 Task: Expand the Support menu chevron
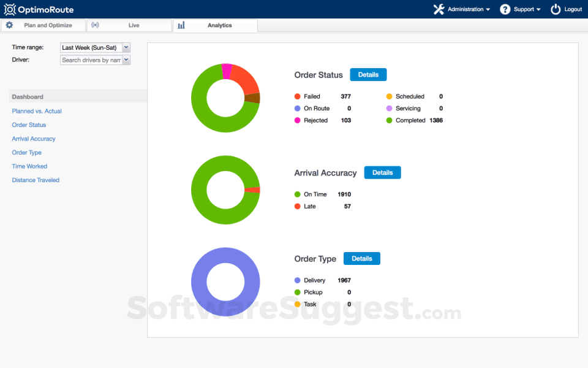coord(538,9)
